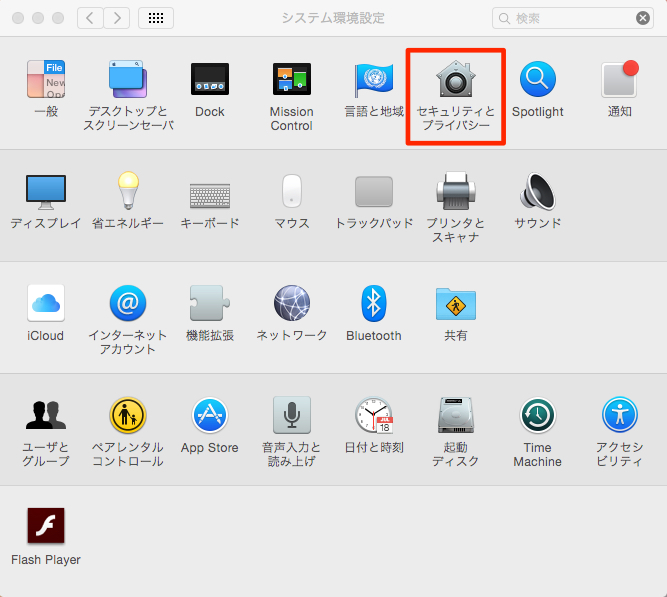
Task: Open Spotlight preferences icon
Action: (x=538, y=80)
